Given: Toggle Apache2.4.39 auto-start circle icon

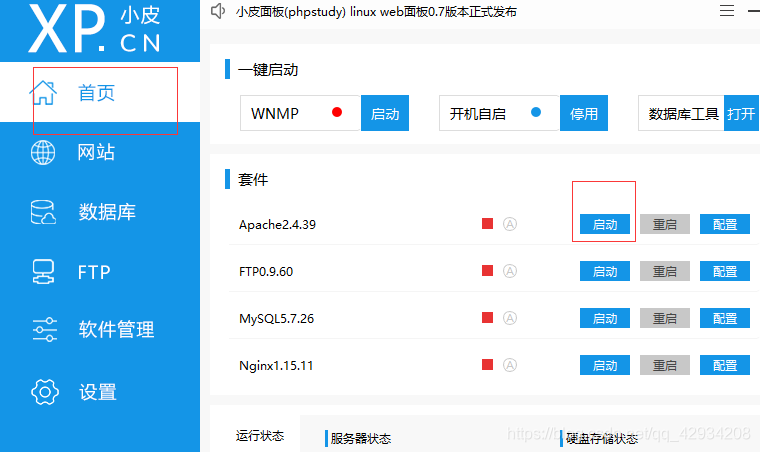Looking at the screenshot, I should [510, 224].
